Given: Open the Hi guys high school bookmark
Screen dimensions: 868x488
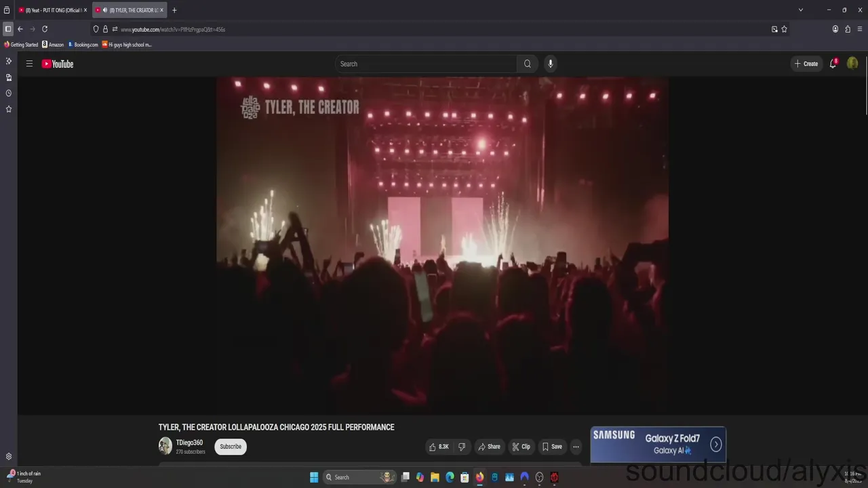Looking at the screenshot, I should coord(127,45).
